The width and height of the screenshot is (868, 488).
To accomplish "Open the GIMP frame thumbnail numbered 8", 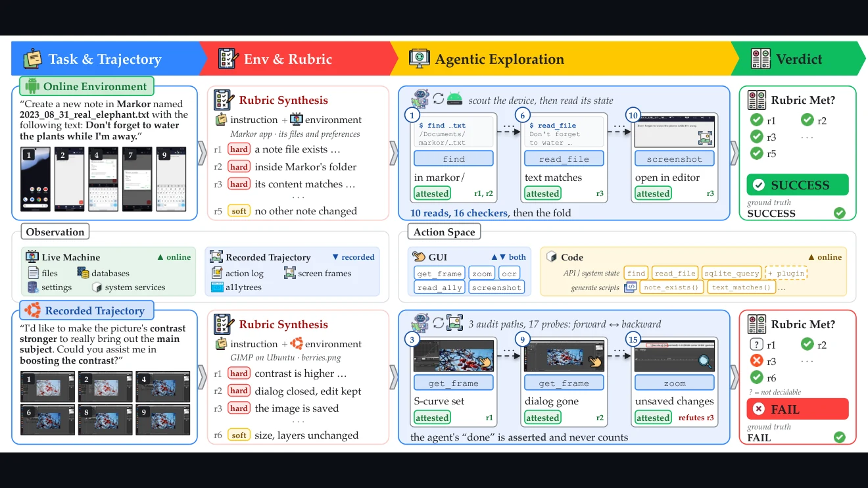I will click(x=105, y=421).
